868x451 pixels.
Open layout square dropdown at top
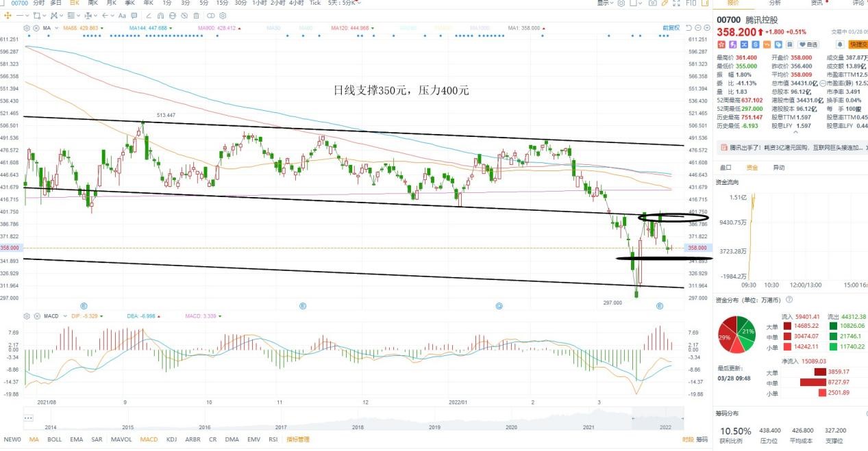(x=636, y=3)
